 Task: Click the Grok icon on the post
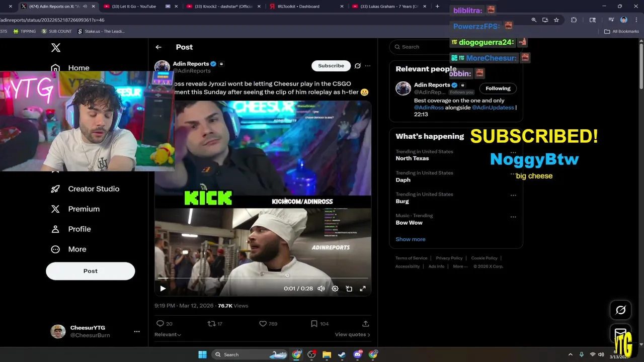[357, 66]
